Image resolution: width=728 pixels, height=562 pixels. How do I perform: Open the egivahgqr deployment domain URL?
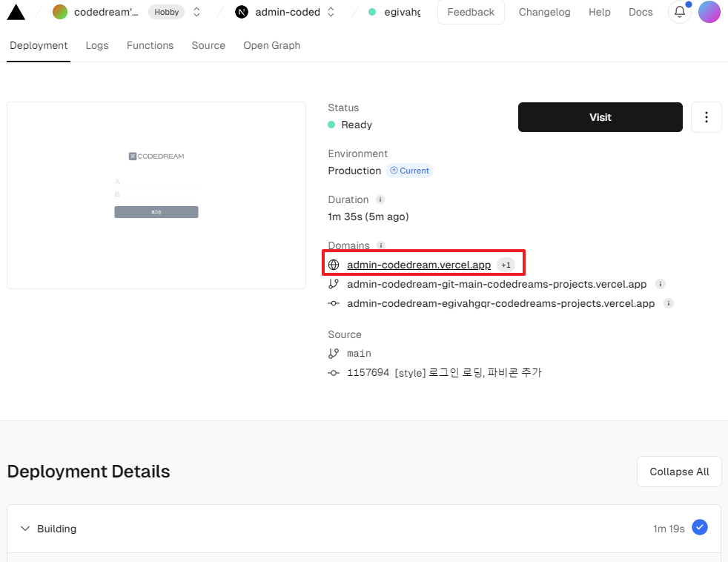click(x=501, y=303)
